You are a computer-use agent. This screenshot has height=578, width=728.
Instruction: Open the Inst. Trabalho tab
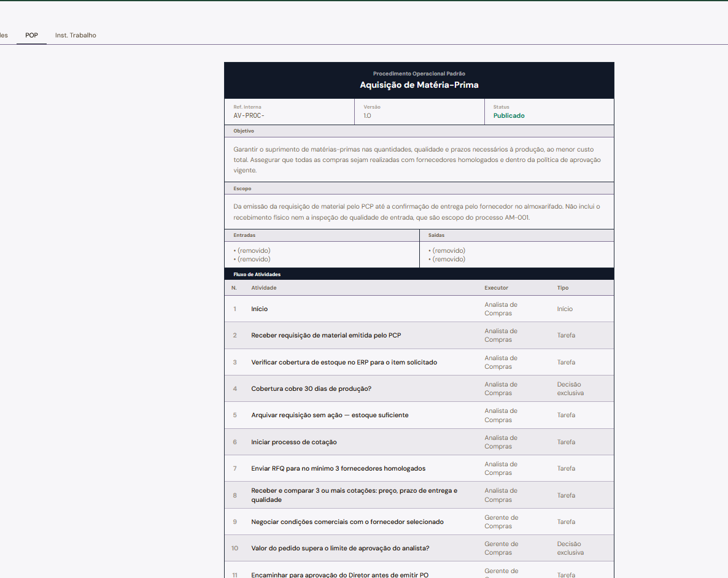click(x=76, y=36)
